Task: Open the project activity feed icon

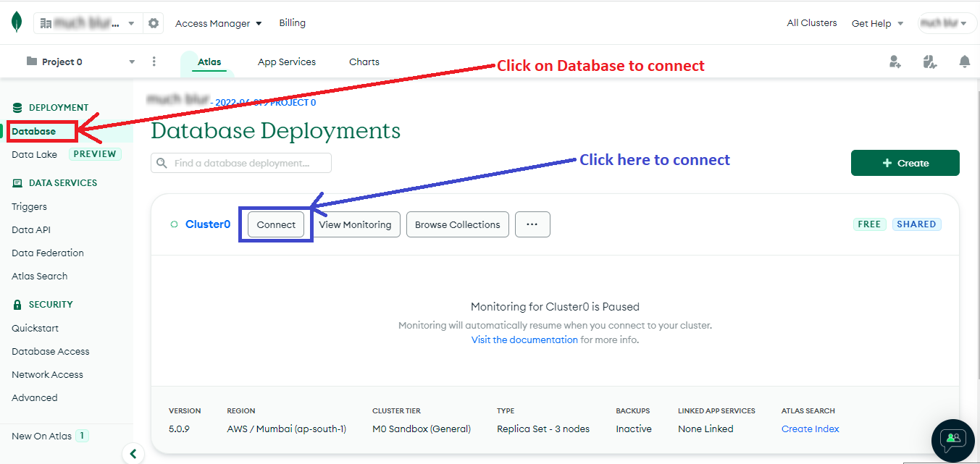Action: click(930, 62)
